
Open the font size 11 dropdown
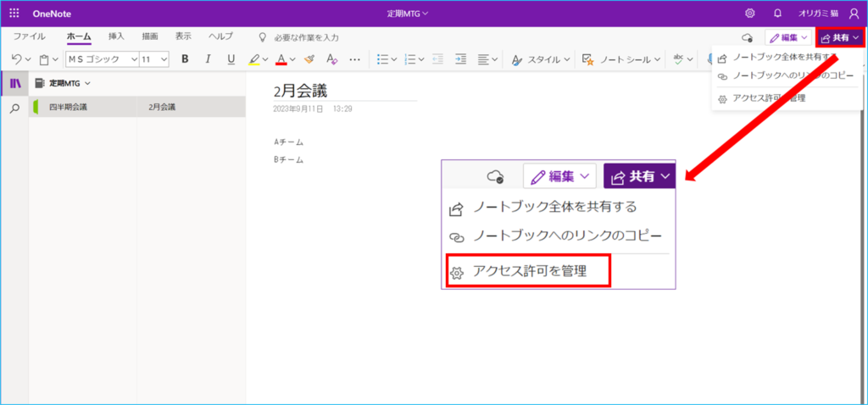[x=153, y=59]
